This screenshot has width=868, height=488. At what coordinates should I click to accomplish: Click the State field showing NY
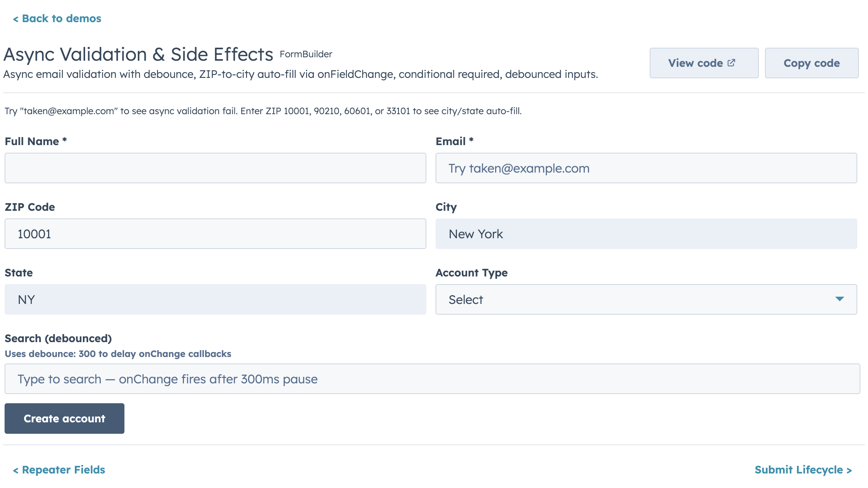[x=215, y=299]
